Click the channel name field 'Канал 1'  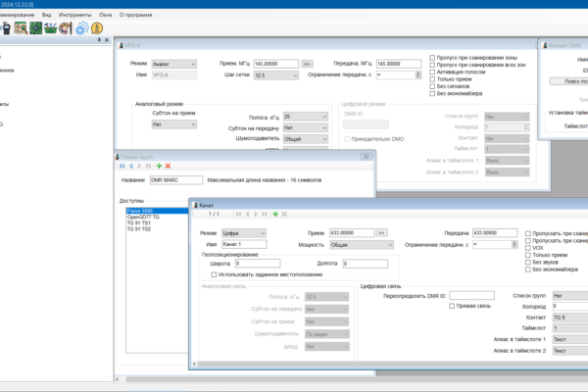click(243, 244)
